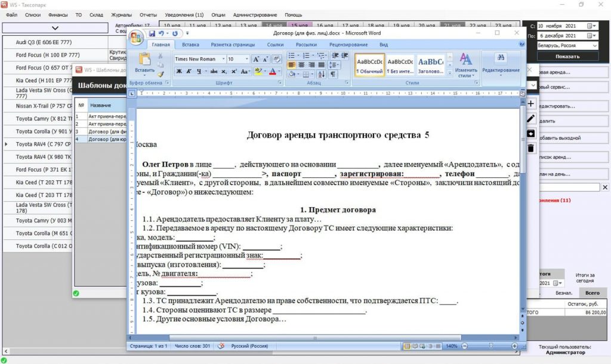Screen dimensions: 611x364
Task: Click the Paste (Вставить) clipboard icon
Action: point(144,59)
